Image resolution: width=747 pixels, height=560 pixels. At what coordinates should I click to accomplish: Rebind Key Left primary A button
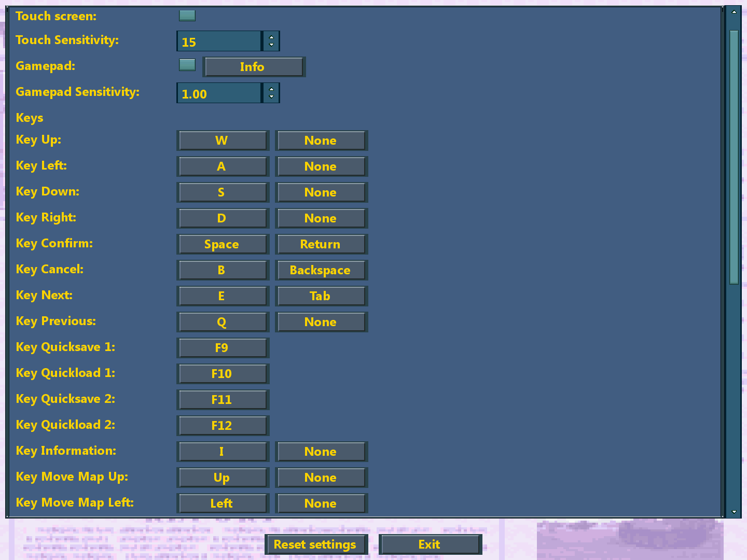[x=223, y=166]
